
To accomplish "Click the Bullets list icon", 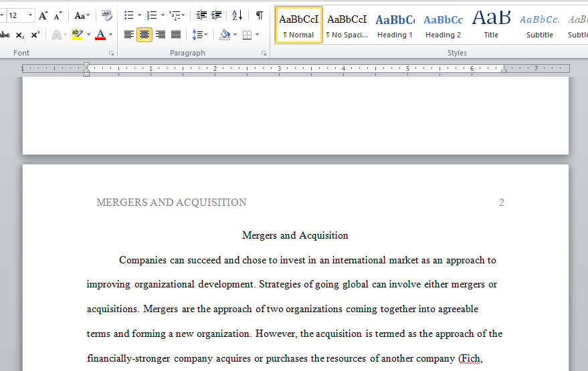I will [128, 15].
